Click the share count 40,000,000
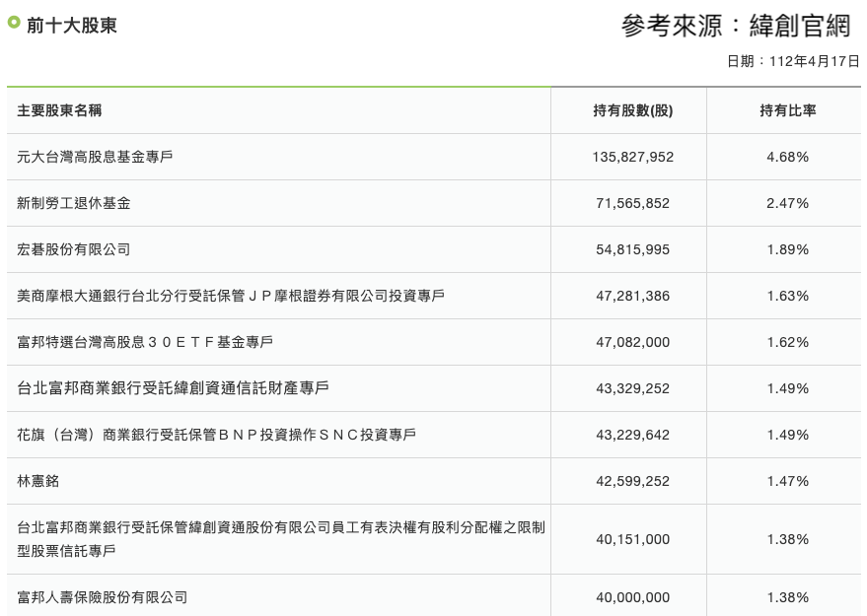 [633, 598]
